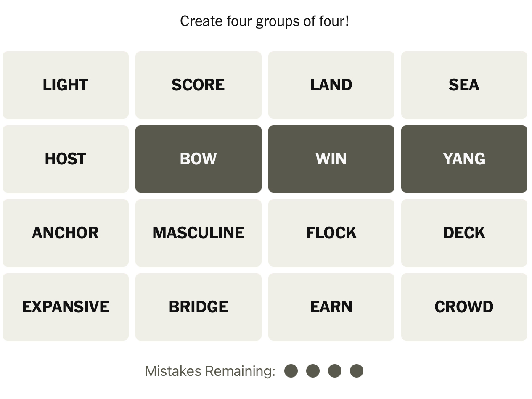Click the first mistakes remaining dot
532x399 pixels.
point(291,371)
